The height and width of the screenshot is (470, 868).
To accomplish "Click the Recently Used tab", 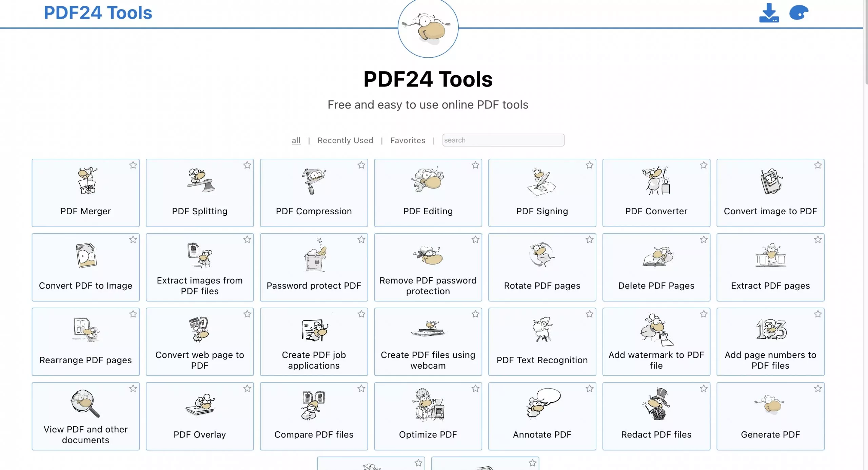I will click(x=346, y=140).
